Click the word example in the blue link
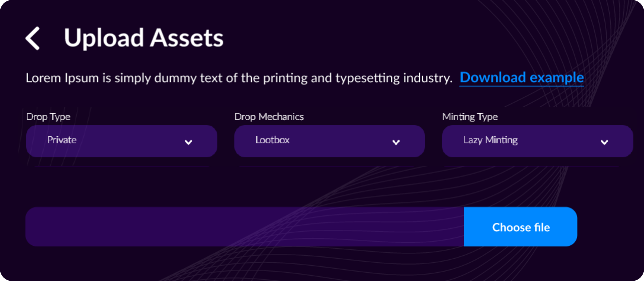 [x=557, y=77]
